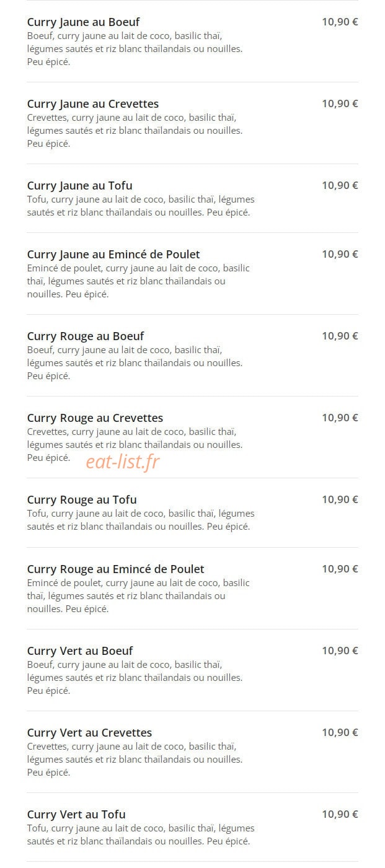Image resolution: width=385 pixels, height=868 pixels.
Task: Click the price of Curry Jaune au Boeuf
Action: pyautogui.click(x=340, y=22)
